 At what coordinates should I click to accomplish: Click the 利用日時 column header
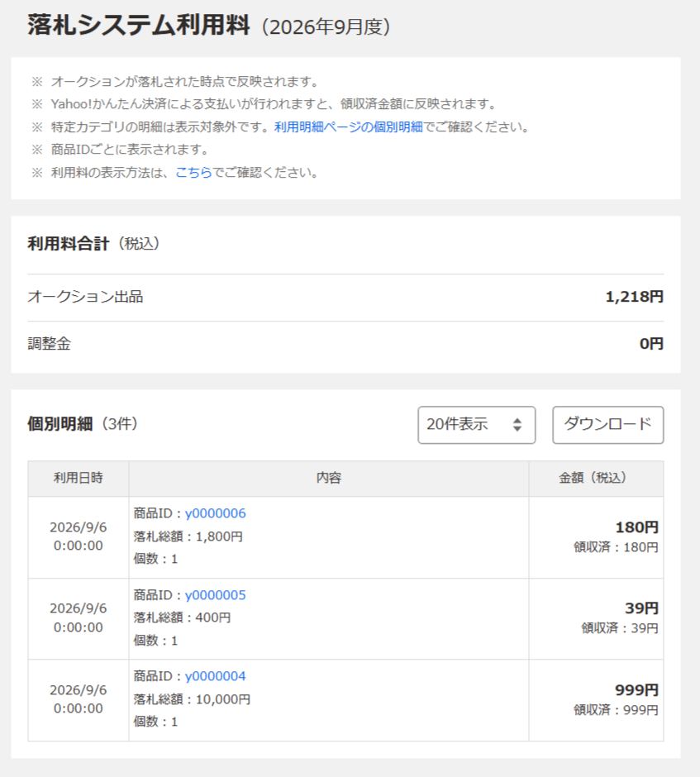coord(79,479)
